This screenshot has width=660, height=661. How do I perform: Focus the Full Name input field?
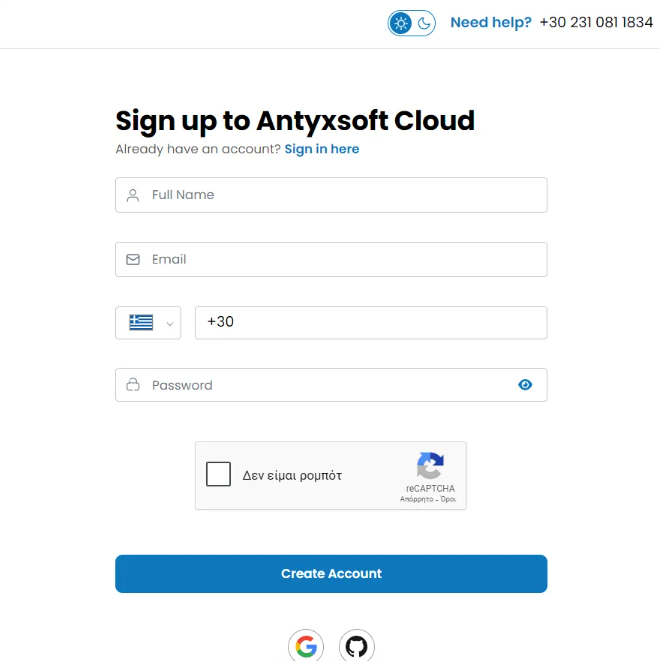(340, 195)
